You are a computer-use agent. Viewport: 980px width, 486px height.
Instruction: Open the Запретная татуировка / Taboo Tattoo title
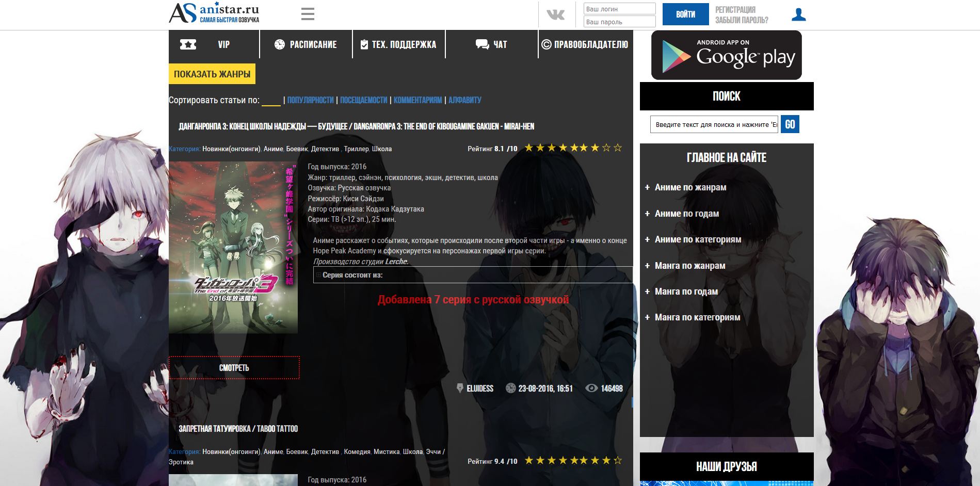238,429
